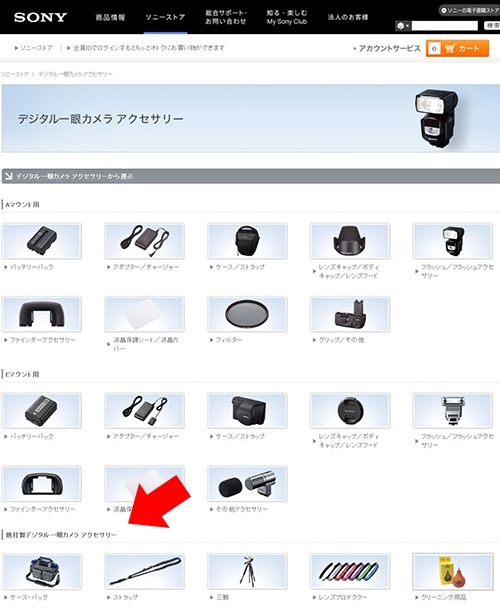Click the 三脚 text link
The height and width of the screenshot is (608, 500).
[222, 597]
